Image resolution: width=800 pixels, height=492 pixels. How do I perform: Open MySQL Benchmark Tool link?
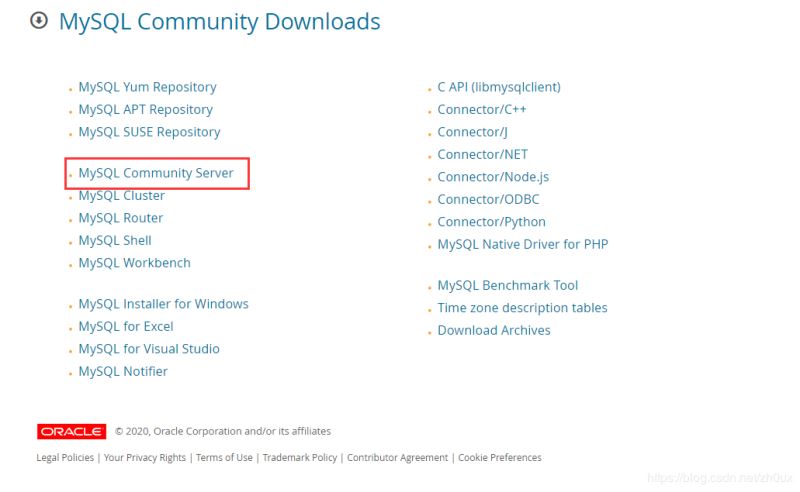point(508,285)
